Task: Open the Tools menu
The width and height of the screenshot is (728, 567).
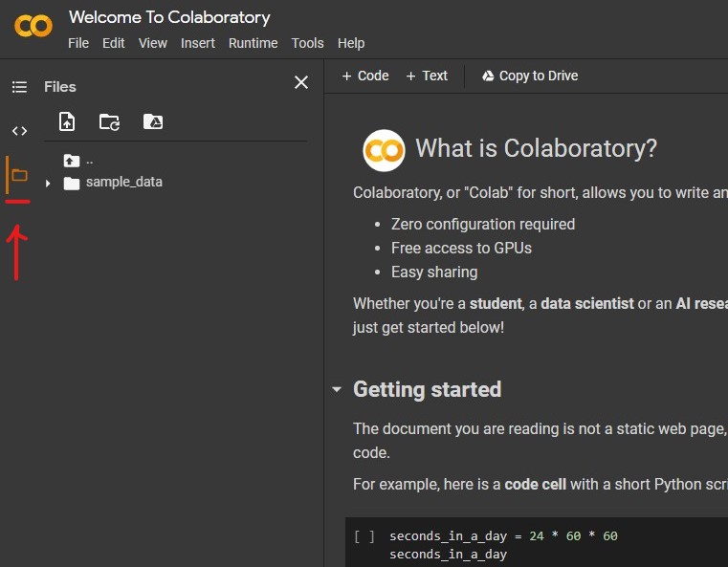Action: [x=307, y=43]
